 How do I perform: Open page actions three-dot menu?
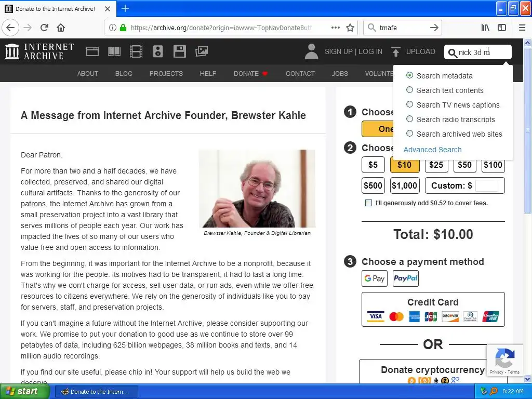[x=336, y=28]
